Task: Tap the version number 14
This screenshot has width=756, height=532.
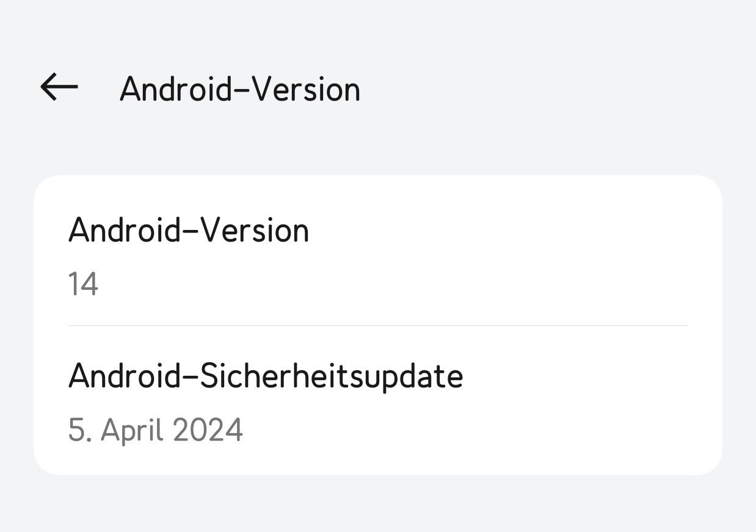Action: 83,285
